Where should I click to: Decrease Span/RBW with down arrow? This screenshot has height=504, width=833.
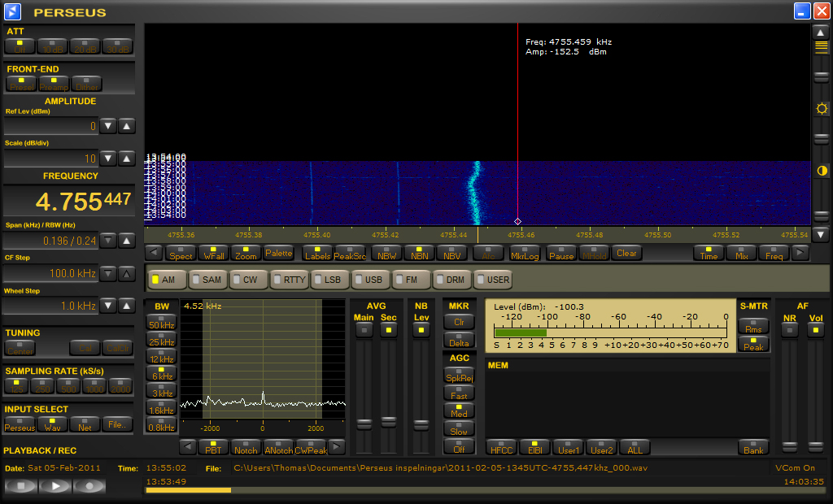click(x=108, y=241)
